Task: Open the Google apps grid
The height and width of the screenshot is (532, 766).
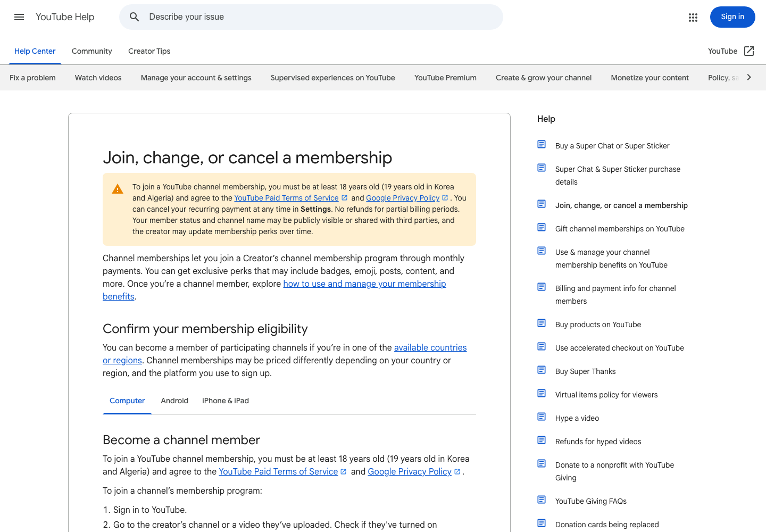Action: (693, 17)
